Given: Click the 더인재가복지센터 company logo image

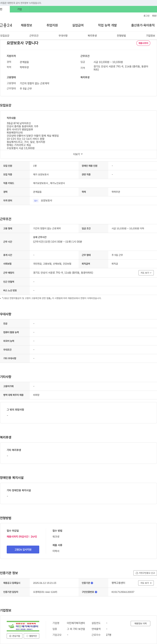Looking at the screenshot, I should pos(23,626).
